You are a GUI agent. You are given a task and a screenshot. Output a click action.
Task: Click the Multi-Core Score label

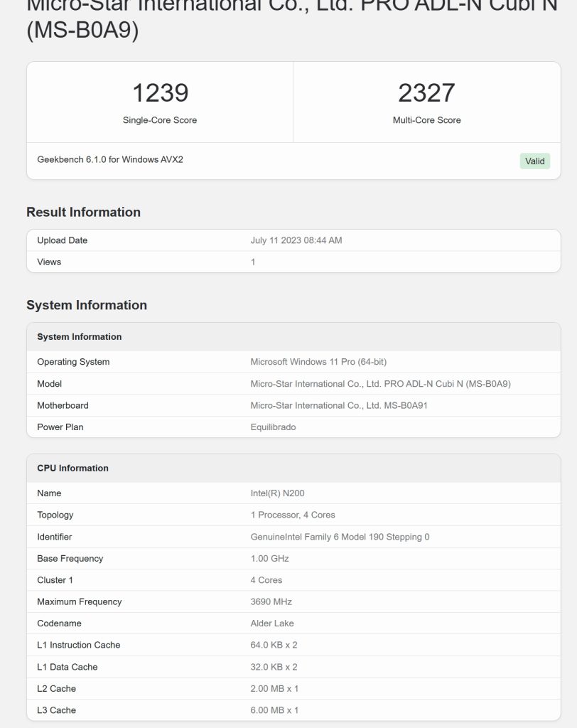(426, 120)
